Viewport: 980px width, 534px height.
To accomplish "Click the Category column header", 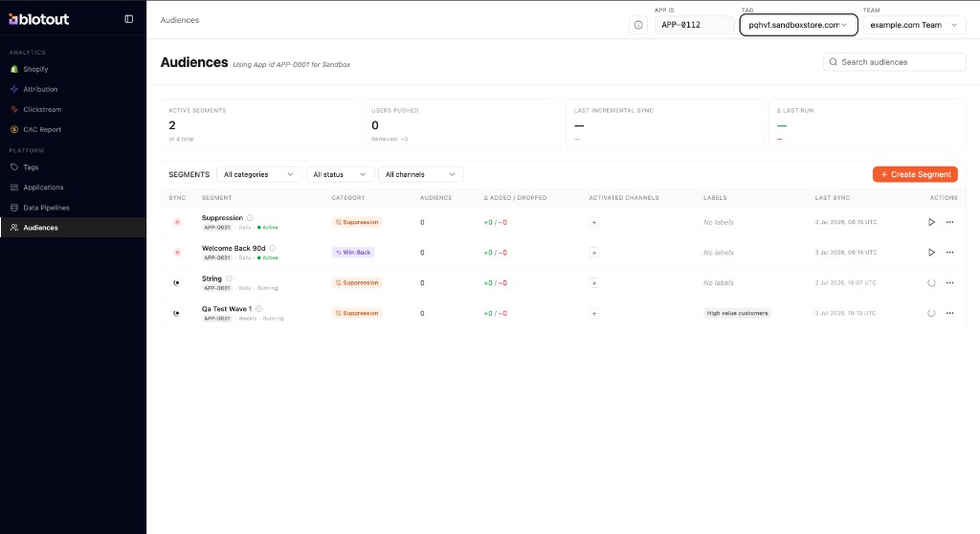I will tap(348, 197).
